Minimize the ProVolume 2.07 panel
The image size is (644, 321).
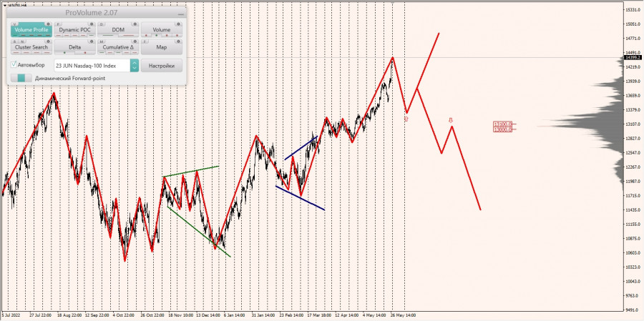(x=180, y=14)
